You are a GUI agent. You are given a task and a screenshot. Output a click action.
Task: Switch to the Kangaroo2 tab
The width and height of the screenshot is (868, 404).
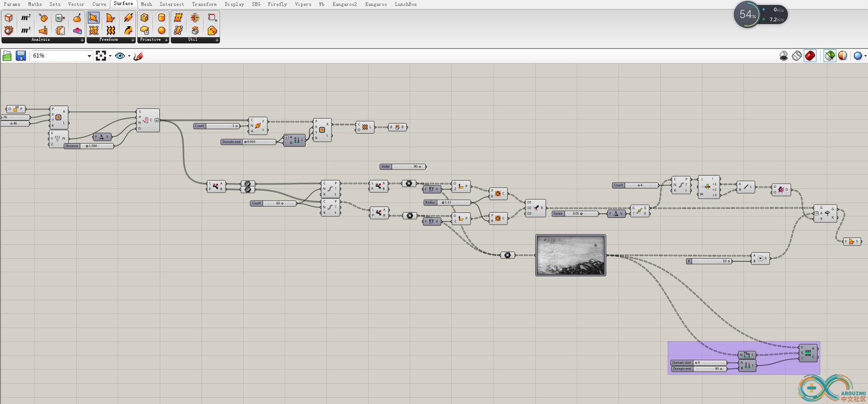tap(345, 4)
